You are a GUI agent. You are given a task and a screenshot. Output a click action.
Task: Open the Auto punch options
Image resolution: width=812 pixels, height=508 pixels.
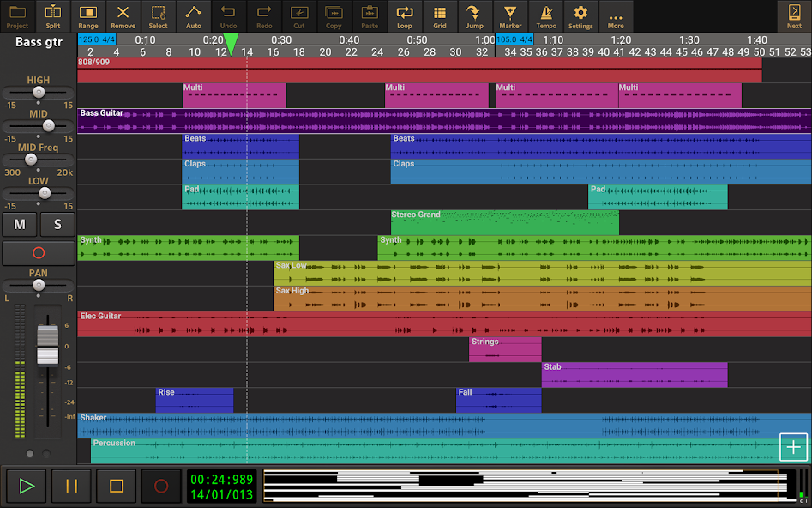point(193,15)
